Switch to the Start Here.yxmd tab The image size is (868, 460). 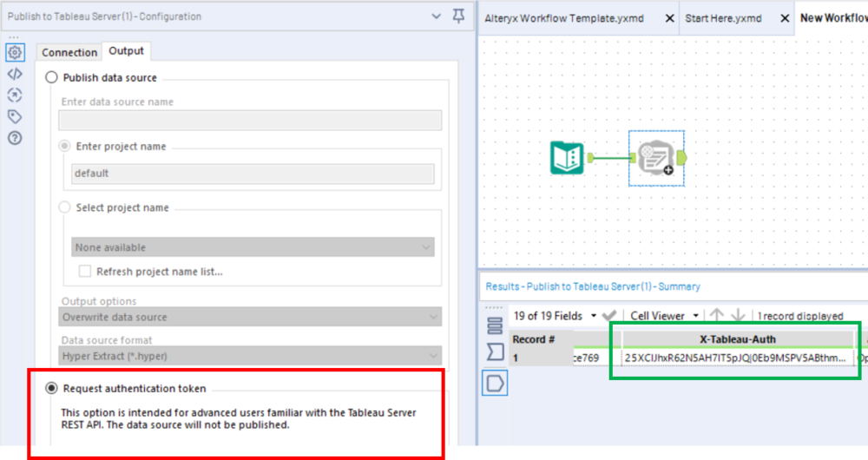point(723,18)
